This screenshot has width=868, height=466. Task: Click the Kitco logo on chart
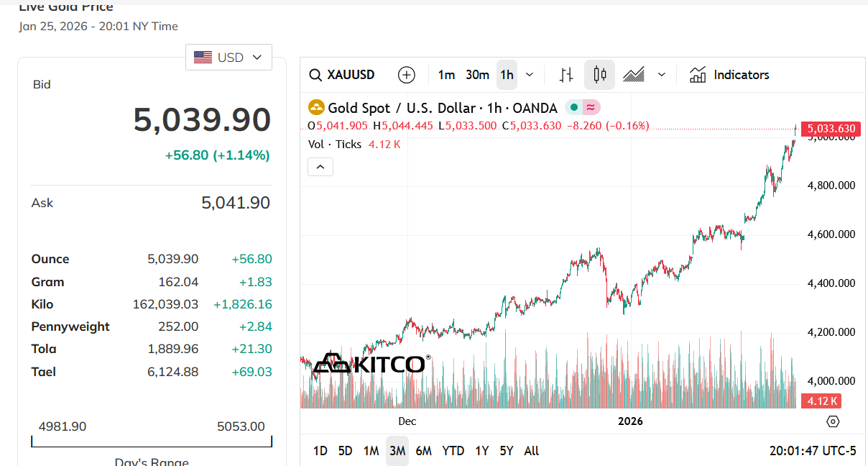point(372,363)
